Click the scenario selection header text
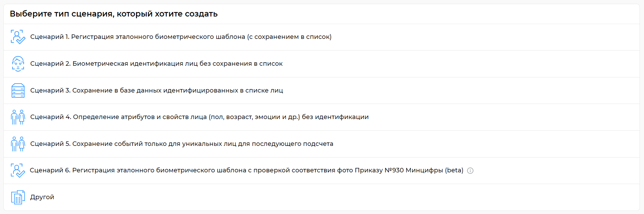Screen dimensions: 644x214 114,14
